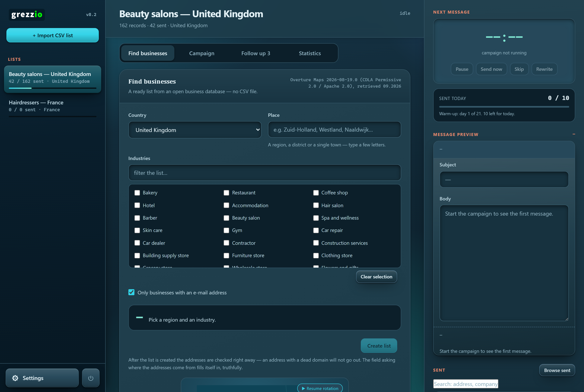Go to the Statistics tab
Viewport: 584px width, 392px height.
[x=310, y=53]
